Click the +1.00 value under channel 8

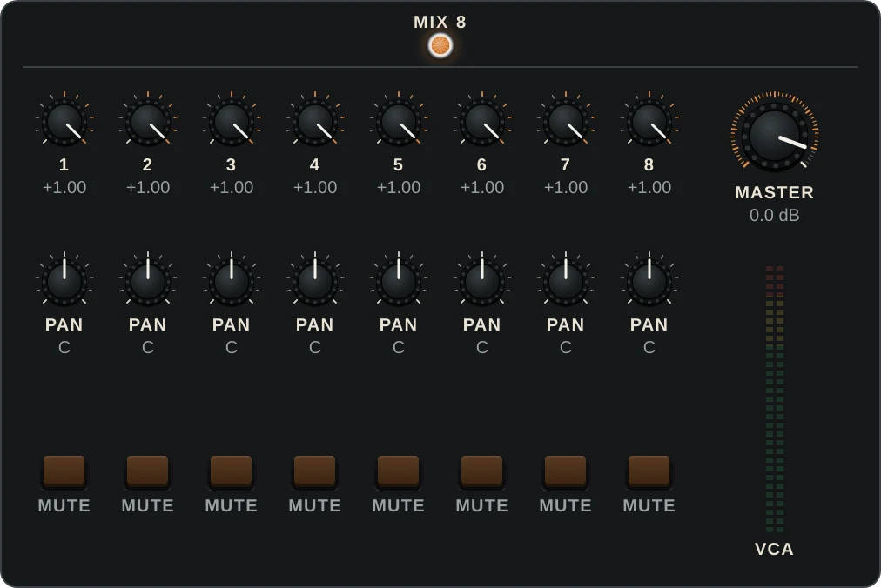pos(649,187)
